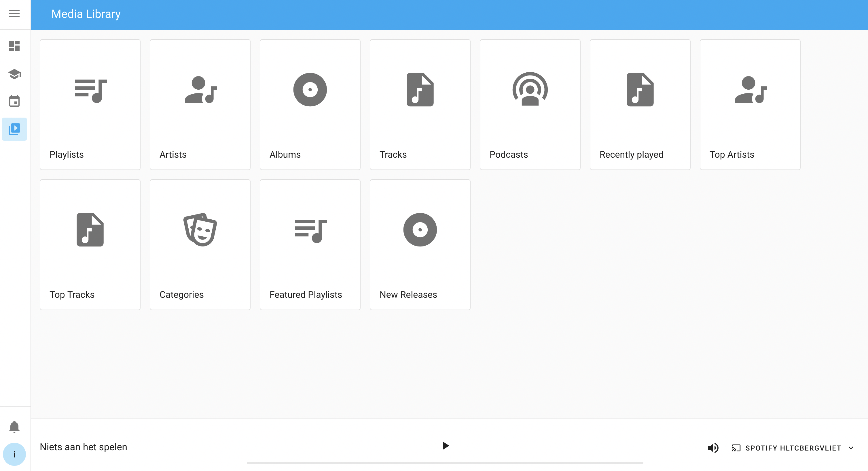Open the Podcasts card
Viewport: 868px width, 471px height.
point(530,105)
